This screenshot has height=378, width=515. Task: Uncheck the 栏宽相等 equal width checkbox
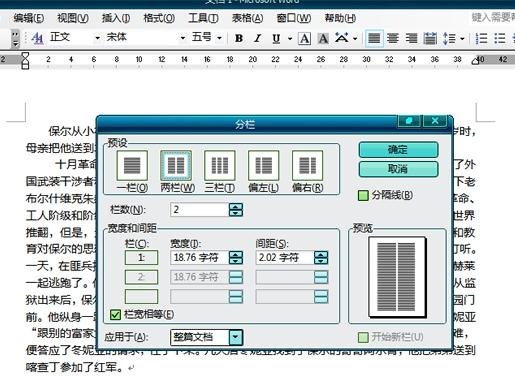115,315
